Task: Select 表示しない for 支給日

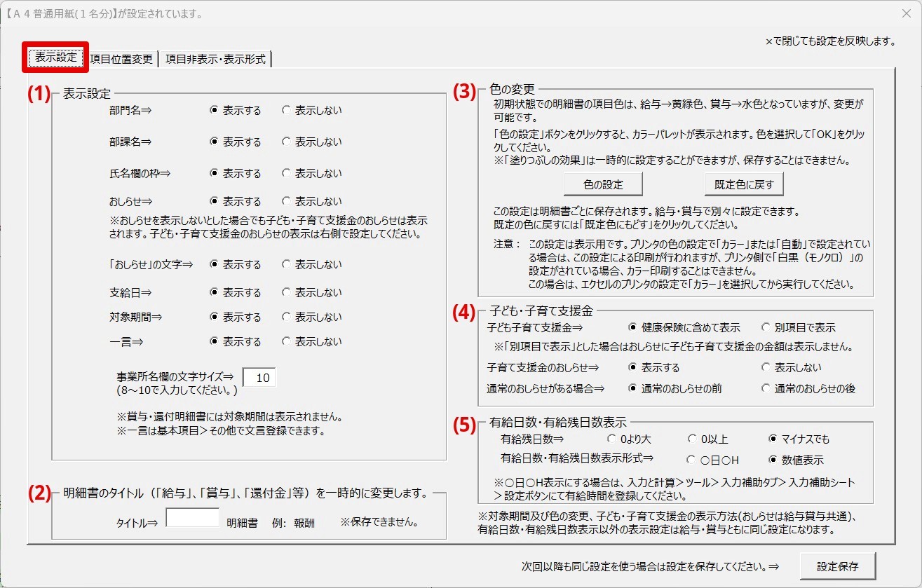Action: click(312, 292)
